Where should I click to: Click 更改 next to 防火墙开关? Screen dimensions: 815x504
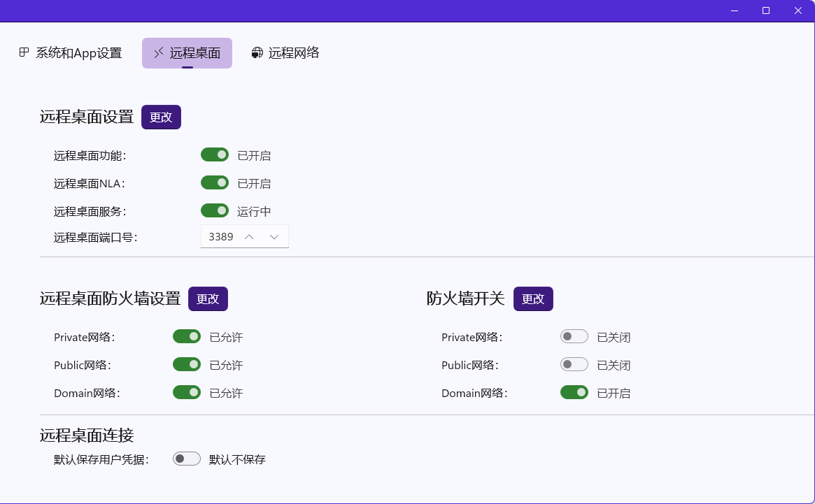[533, 299]
